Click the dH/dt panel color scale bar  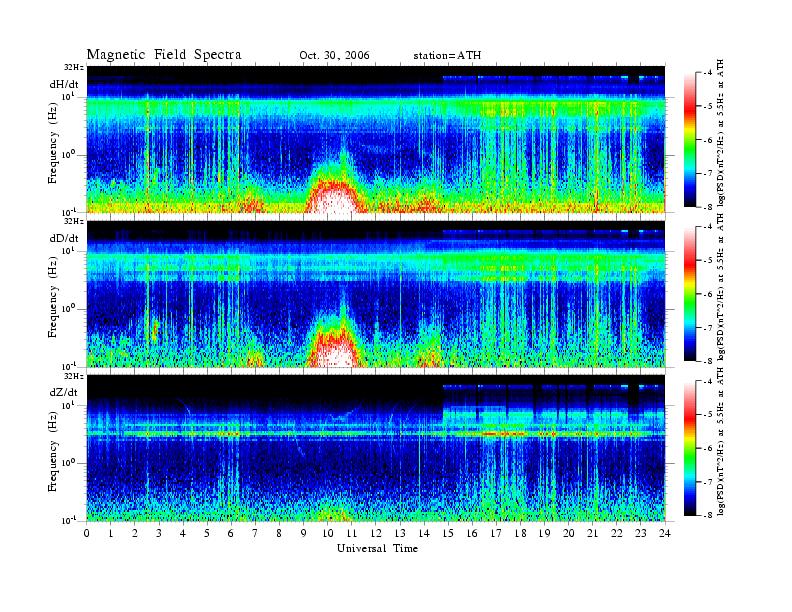[x=690, y=139]
